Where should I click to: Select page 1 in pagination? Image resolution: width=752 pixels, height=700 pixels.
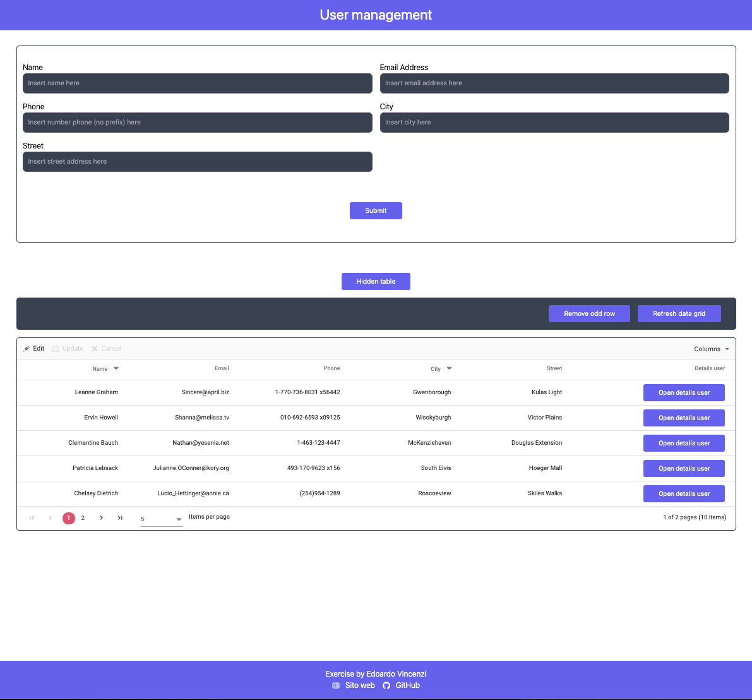69,518
